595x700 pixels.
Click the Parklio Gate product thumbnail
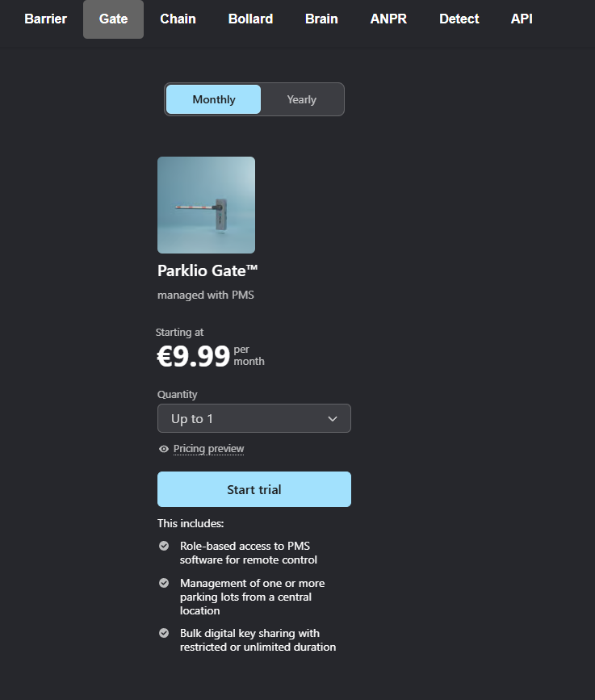206,205
